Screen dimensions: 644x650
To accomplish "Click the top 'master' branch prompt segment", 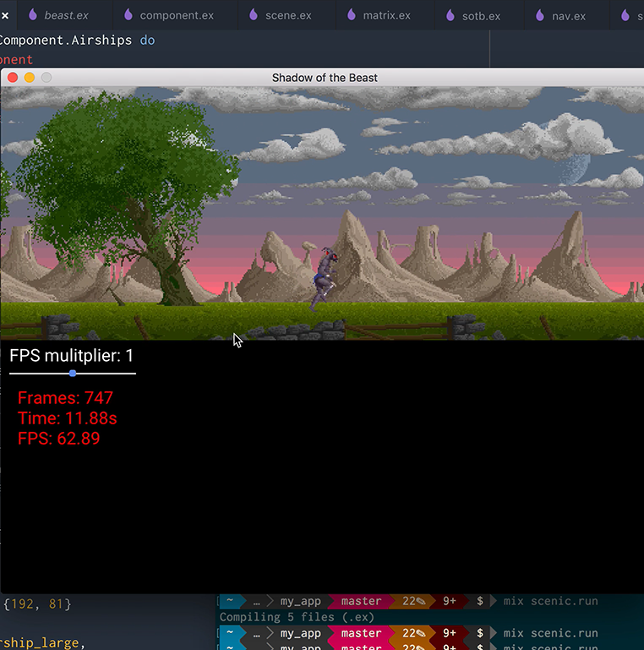I will click(361, 601).
